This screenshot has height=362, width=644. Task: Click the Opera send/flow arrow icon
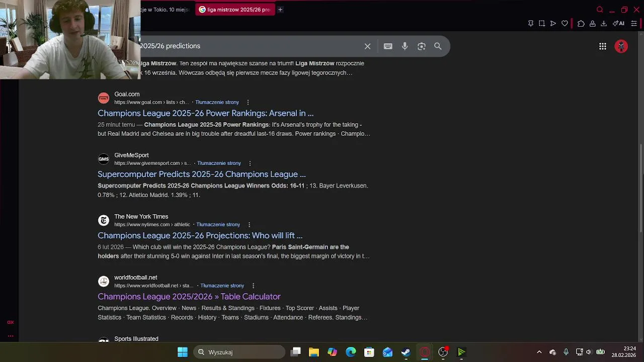click(553, 24)
